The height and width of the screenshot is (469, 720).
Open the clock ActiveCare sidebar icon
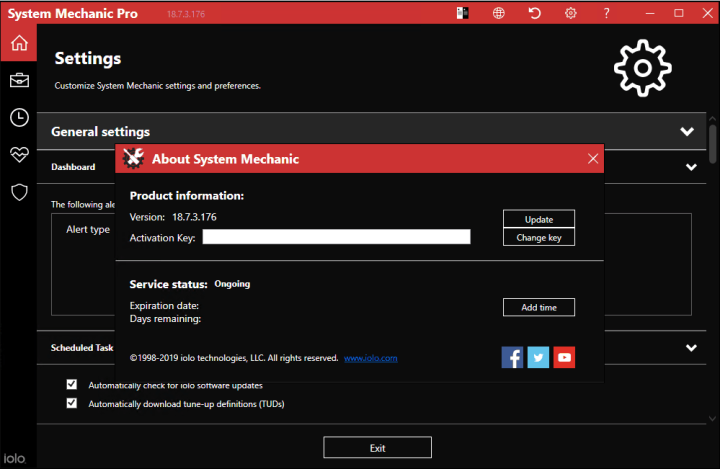[x=19, y=118]
